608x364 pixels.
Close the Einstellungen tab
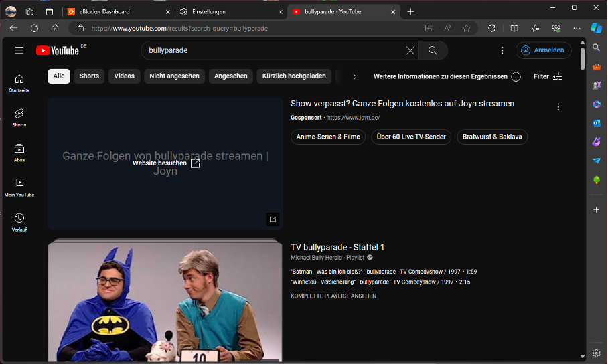tap(281, 12)
